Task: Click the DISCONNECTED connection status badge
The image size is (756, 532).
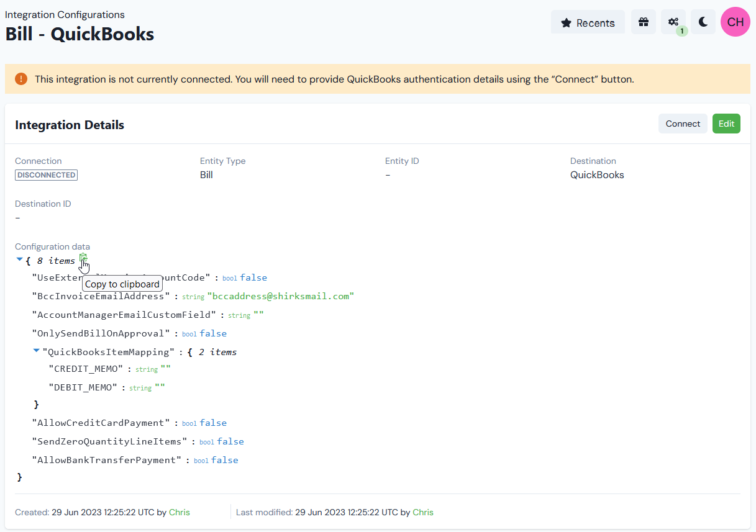Action: pyautogui.click(x=46, y=174)
